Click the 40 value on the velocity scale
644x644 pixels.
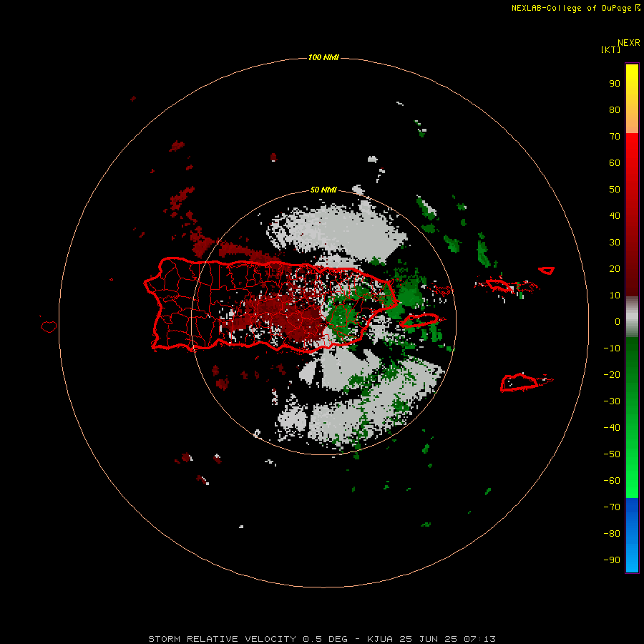tap(615, 215)
